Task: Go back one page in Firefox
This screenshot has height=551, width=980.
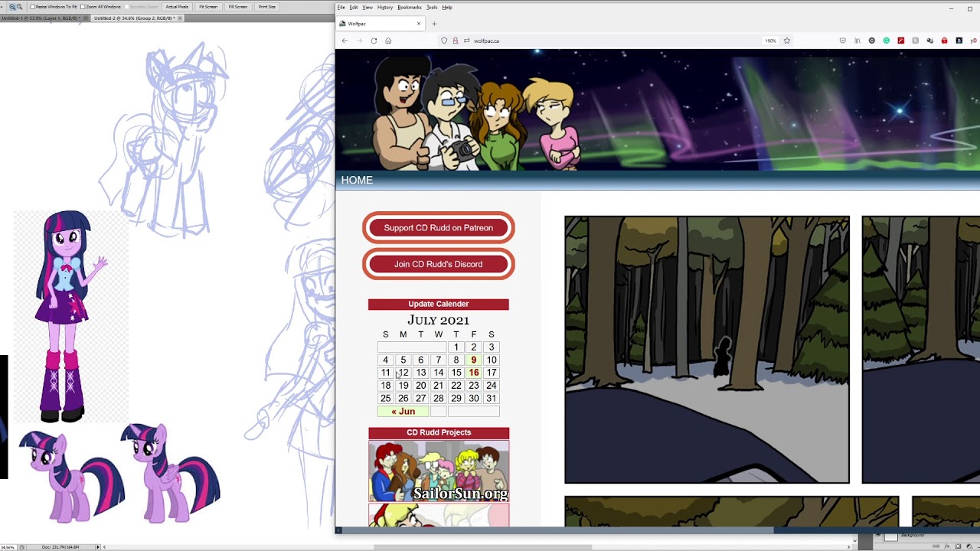Action: point(345,41)
